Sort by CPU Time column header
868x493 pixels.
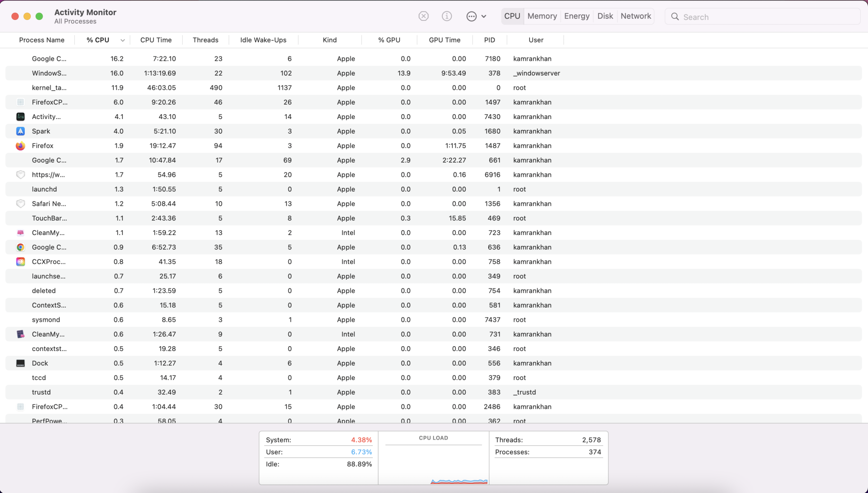point(156,40)
